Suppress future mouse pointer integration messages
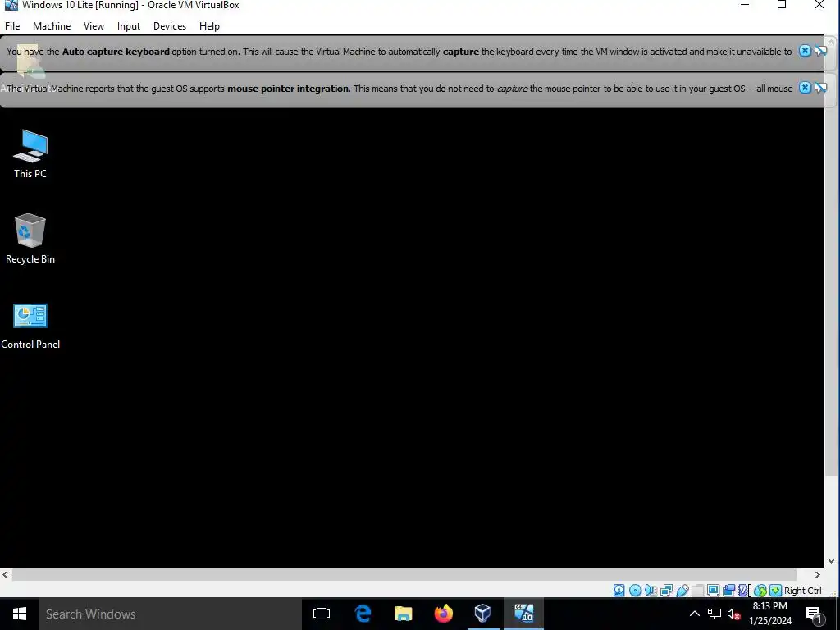Viewport: 840px width, 630px height. 820,87
